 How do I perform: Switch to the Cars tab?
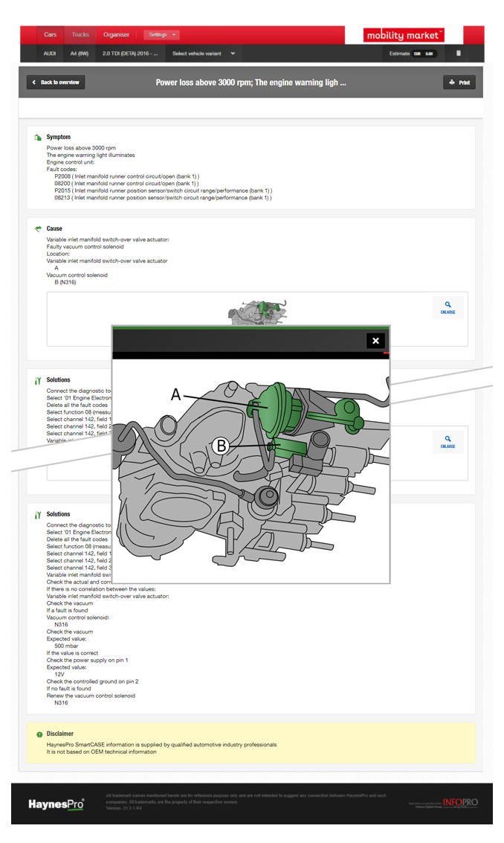pos(50,35)
